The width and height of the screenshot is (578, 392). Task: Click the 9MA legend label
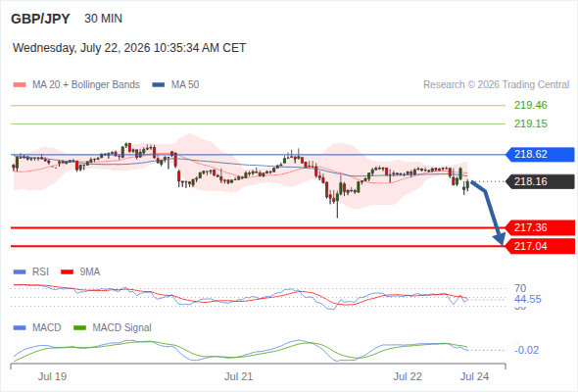pyautogui.click(x=90, y=272)
